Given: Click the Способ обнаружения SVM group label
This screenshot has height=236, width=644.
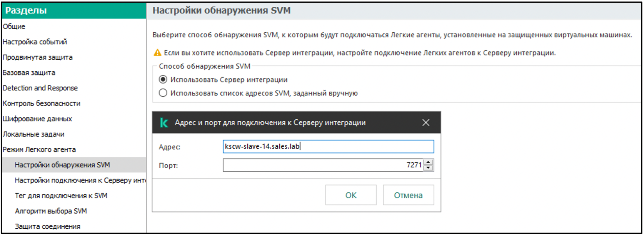Looking at the screenshot, I should [205, 66].
